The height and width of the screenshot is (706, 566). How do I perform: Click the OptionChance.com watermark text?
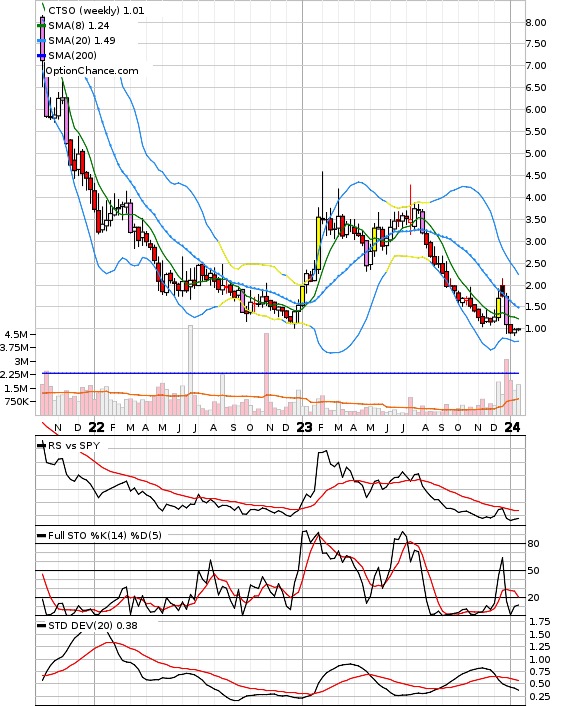92,71
